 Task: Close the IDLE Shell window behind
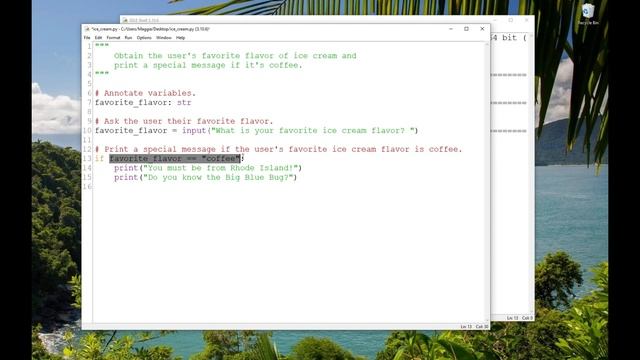coord(527,20)
